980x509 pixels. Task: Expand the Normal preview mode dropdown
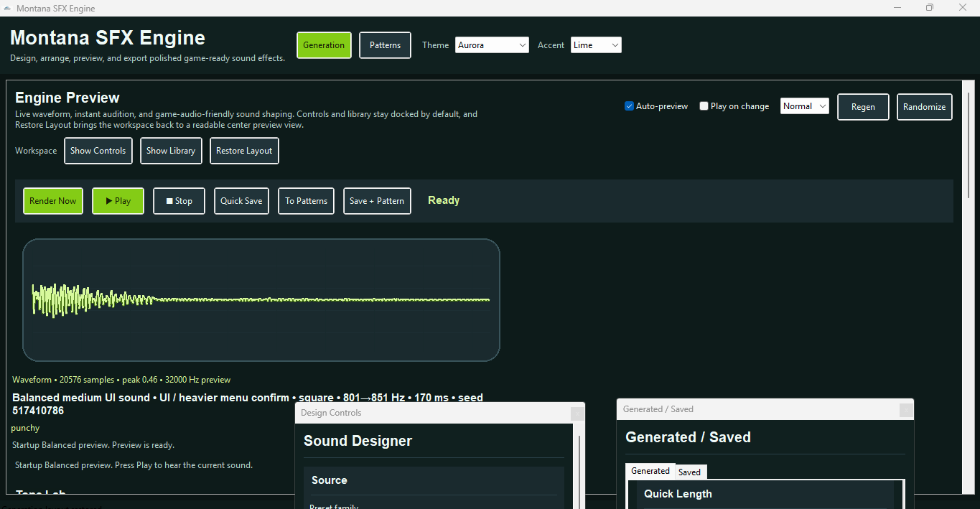[x=805, y=106]
